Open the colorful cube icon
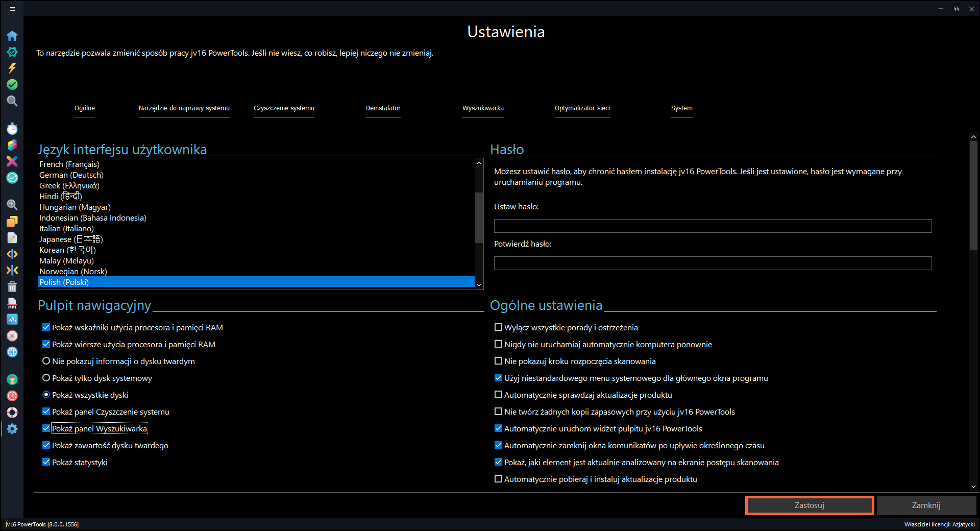Viewport: 980px width, 531px height. click(12, 145)
